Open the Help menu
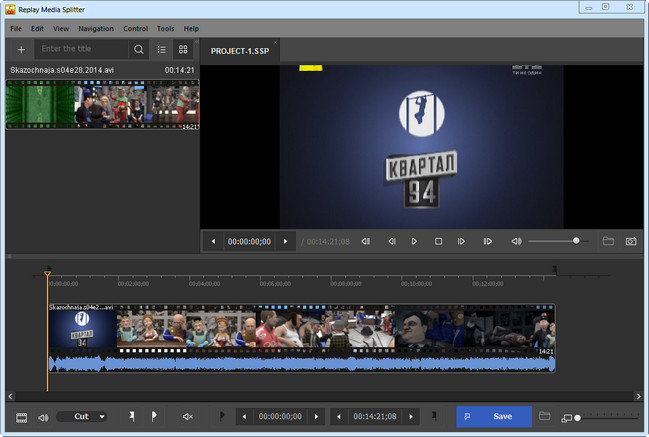The height and width of the screenshot is (437, 649). pos(191,29)
